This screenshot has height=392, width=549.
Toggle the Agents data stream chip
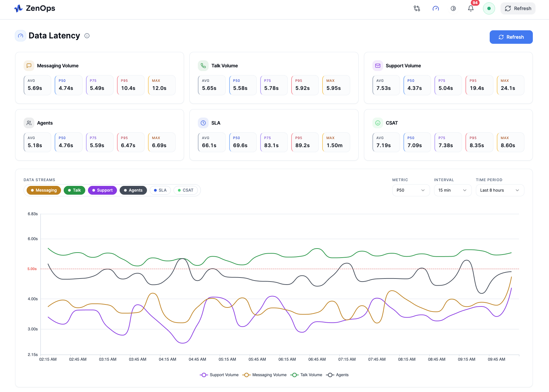[x=133, y=190]
